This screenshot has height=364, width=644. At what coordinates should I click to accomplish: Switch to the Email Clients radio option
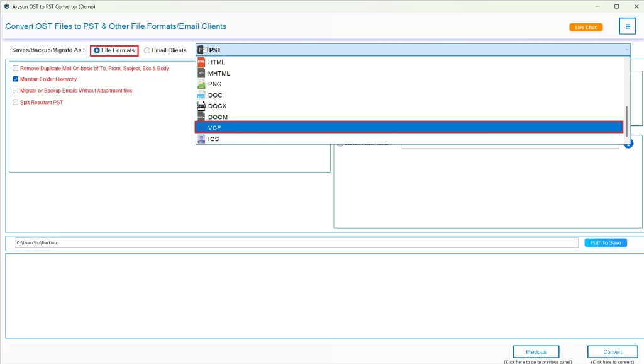[146, 50]
